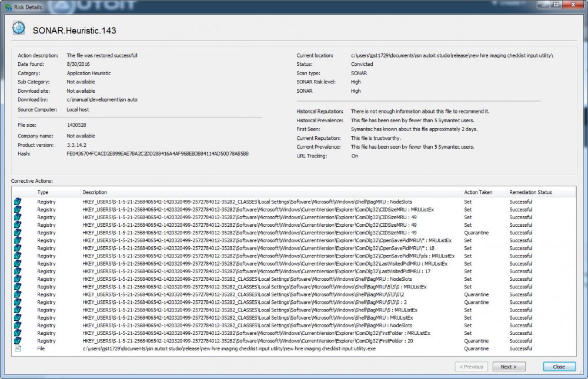Click registry icon for LastVisitedPidlMRU : 17 row
The image size is (588, 379).
coord(18,271)
